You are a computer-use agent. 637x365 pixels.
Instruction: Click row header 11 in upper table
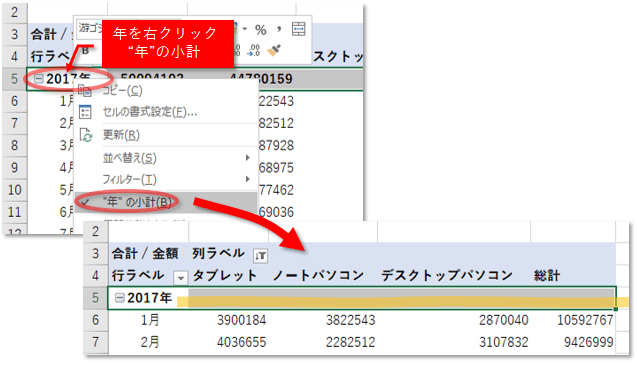point(14,212)
